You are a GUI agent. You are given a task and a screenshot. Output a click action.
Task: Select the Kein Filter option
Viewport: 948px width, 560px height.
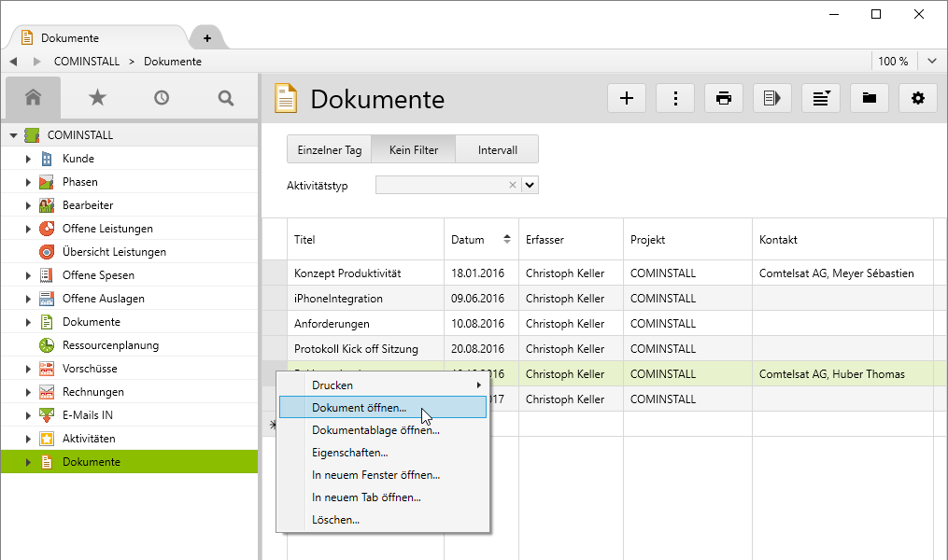coord(413,149)
